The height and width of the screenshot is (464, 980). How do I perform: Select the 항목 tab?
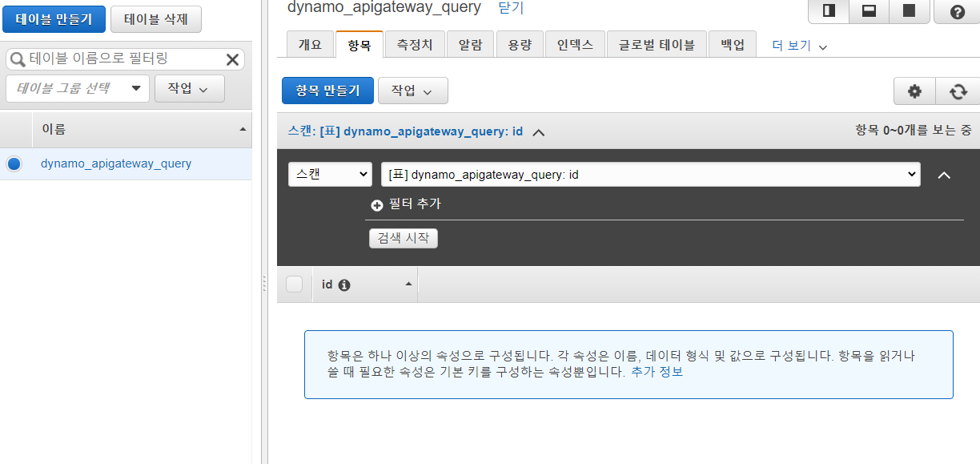tap(359, 45)
